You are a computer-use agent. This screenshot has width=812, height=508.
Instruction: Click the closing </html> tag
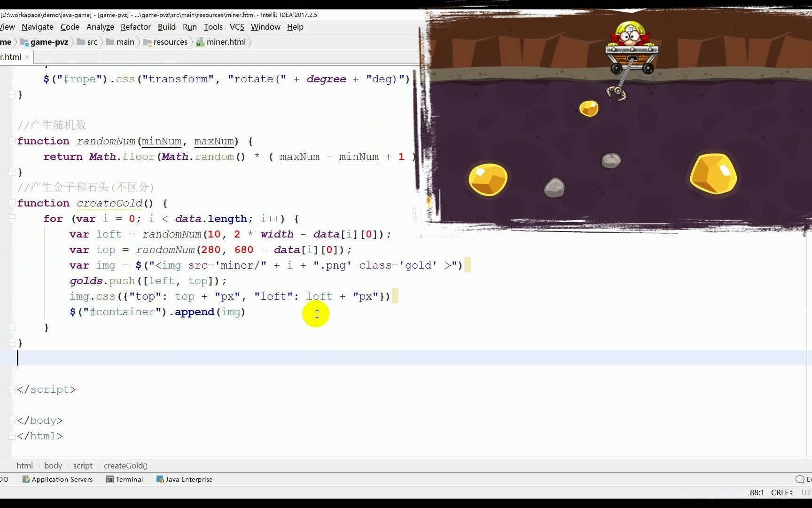pyautogui.click(x=39, y=436)
